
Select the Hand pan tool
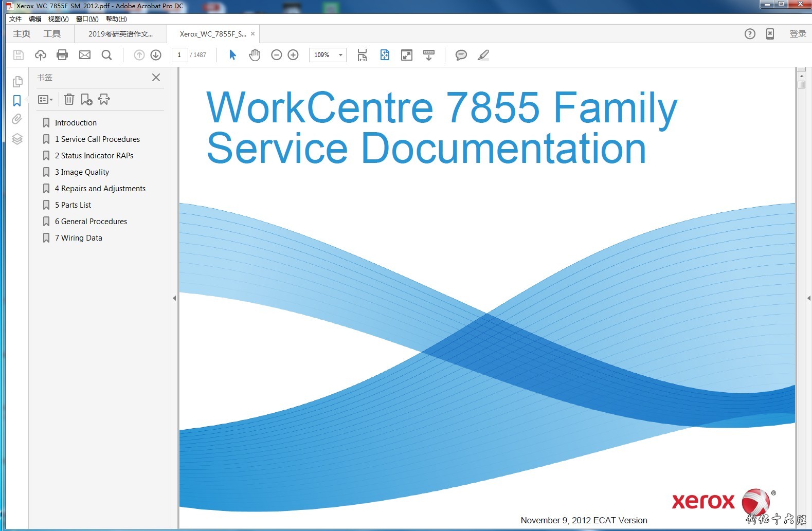coord(255,55)
